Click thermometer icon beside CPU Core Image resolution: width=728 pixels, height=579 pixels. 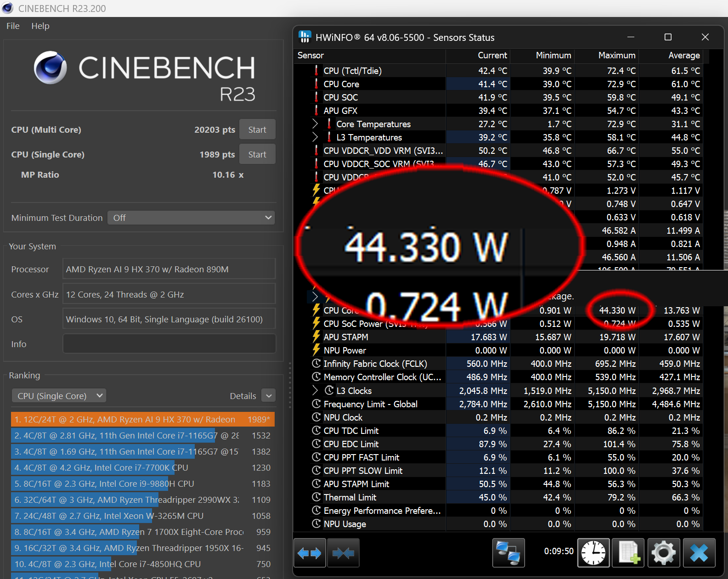click(316, 84)
